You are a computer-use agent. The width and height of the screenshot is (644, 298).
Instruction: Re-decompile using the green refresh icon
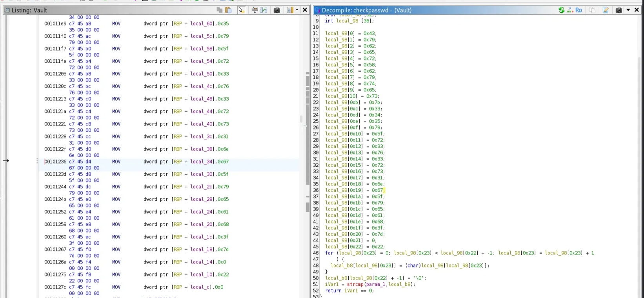pyautogui.click(x=562, y=10)
